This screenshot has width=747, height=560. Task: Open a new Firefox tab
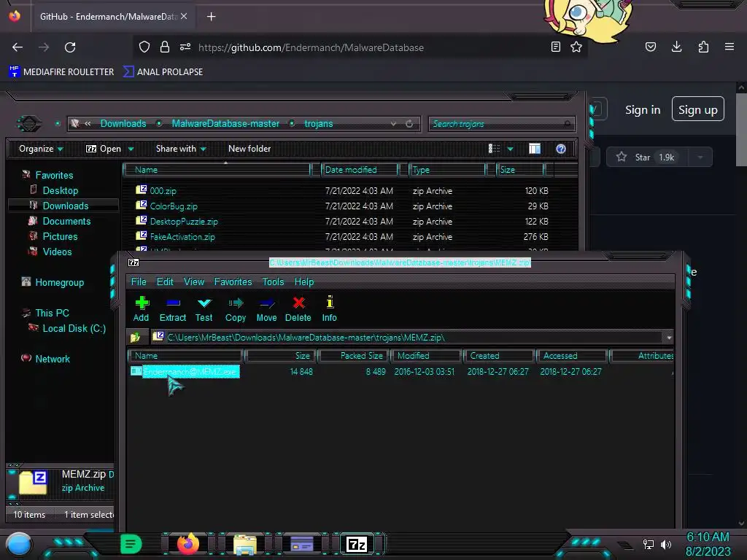point(211,17)
